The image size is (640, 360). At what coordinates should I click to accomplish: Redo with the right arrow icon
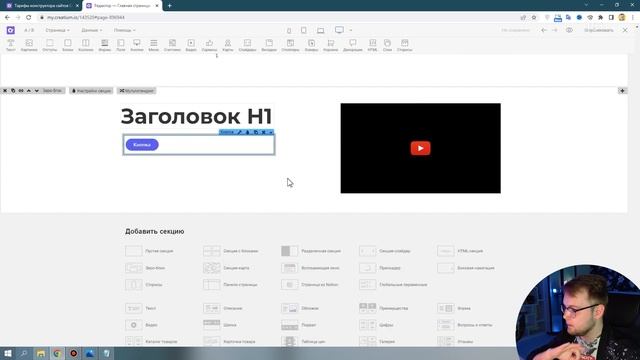554,30
